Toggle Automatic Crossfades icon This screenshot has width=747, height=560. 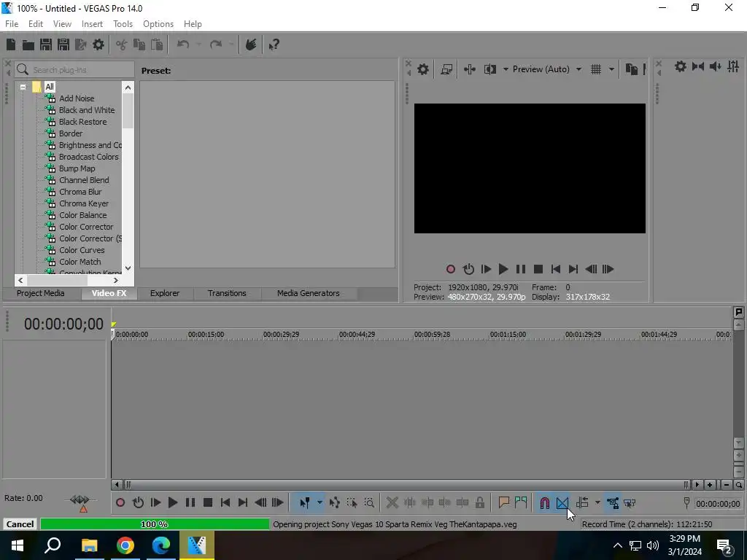click(562, 503)
